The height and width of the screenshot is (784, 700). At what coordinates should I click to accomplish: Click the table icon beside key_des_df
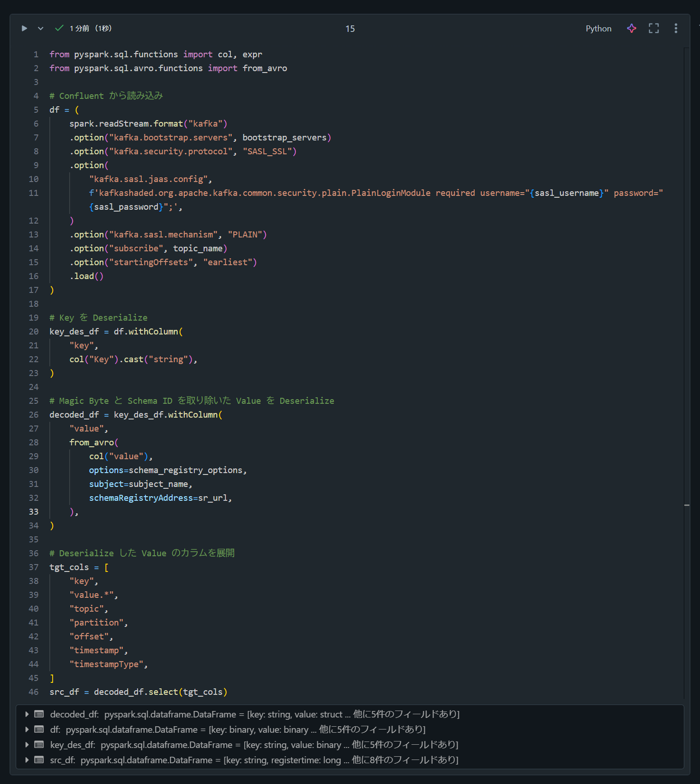pos(39,745)
